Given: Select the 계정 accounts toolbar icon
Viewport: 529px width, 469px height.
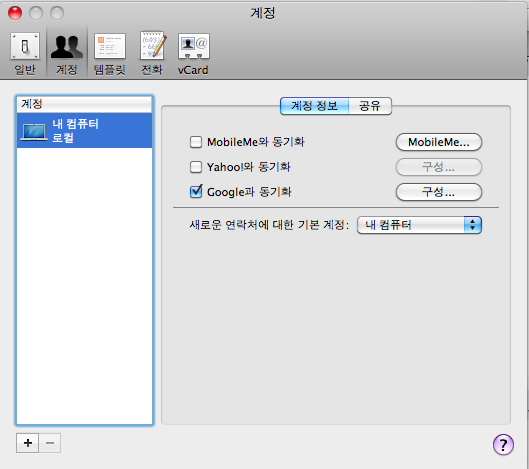Looking at the screenshot, I should [67, 53].
